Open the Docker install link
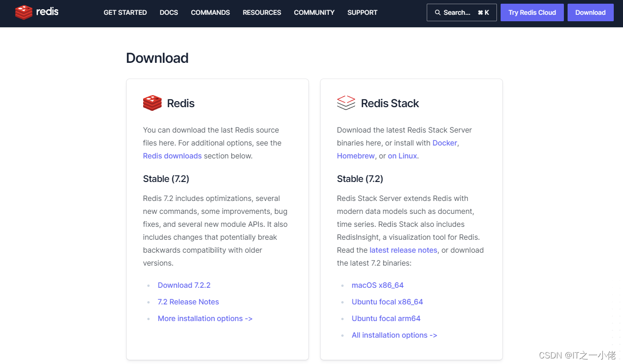 tap(445, 143)
